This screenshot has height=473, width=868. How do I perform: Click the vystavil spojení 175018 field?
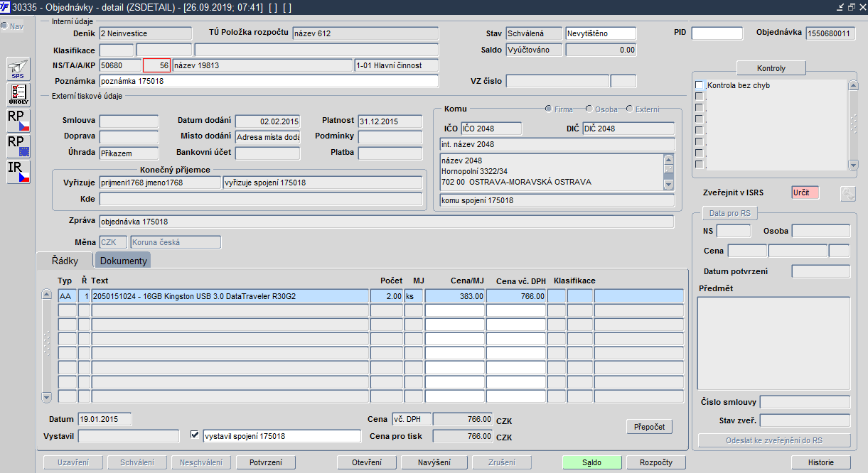point(282,436)
